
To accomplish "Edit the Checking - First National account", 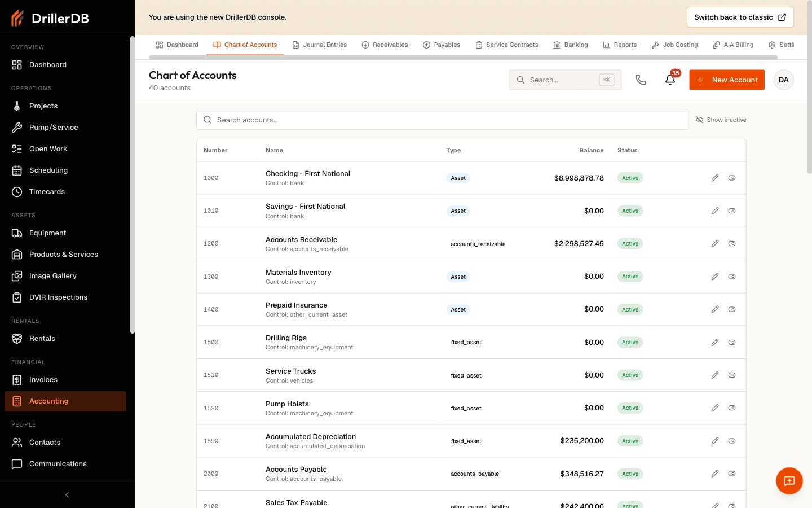I will (x=715, y=178).
